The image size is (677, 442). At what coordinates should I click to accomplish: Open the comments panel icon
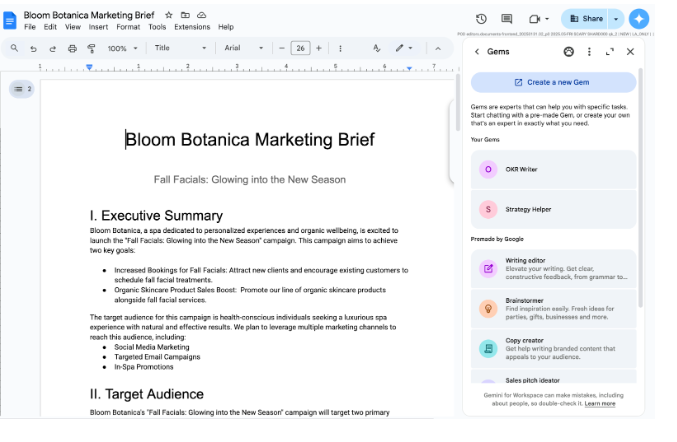tap(507, 19)
